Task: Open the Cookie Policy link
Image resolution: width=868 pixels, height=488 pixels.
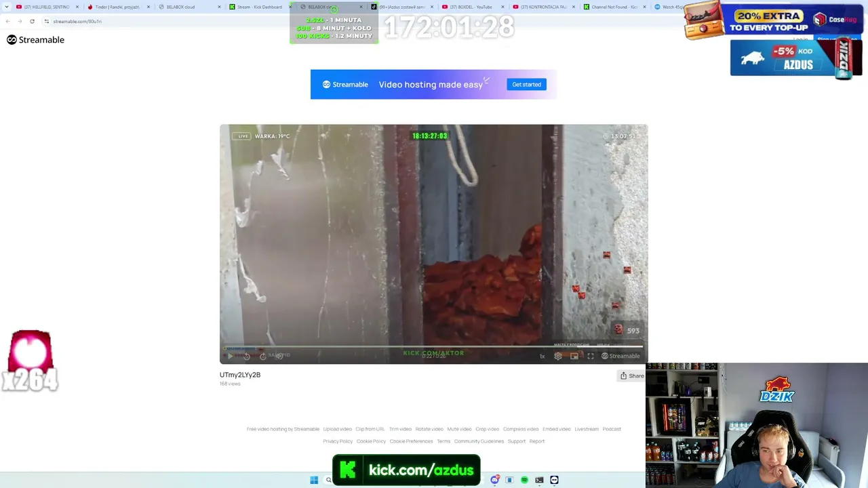Action: click(371, 441)
